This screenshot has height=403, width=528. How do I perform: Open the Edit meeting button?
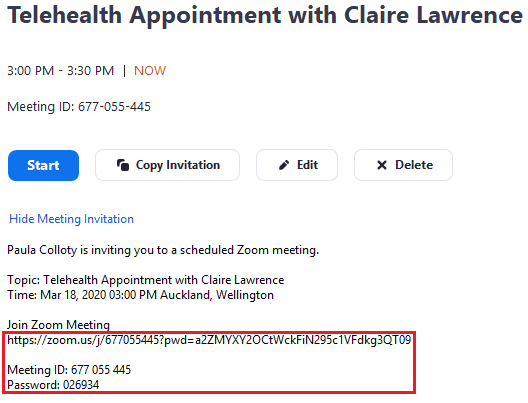click(x=297, y=165)
